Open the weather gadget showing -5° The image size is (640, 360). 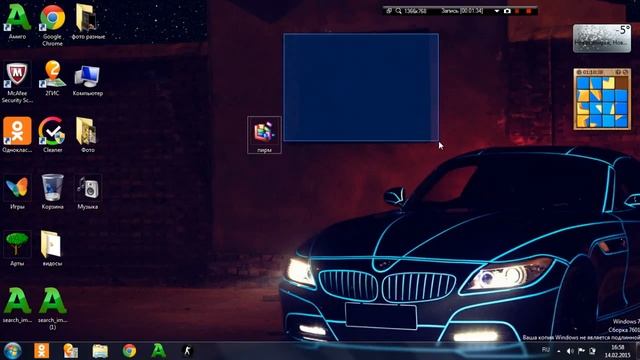click(602, 38)
